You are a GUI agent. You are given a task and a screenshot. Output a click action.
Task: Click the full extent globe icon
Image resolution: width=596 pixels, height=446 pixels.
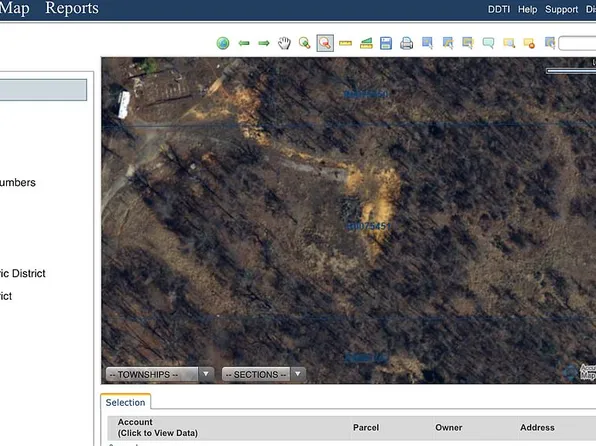coord(223,43)
